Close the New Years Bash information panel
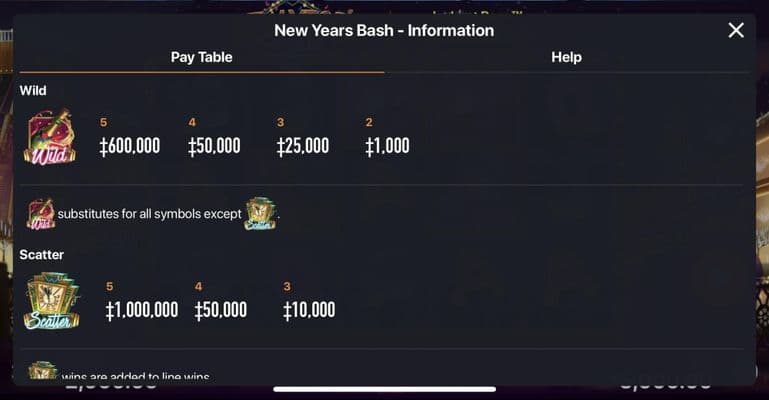The image size is (769, 400). point(736,30)
